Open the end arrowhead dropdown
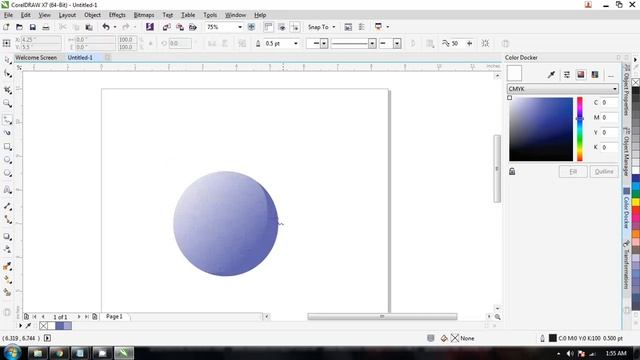The width and height of the screenshot is (640, 360). 397,43
